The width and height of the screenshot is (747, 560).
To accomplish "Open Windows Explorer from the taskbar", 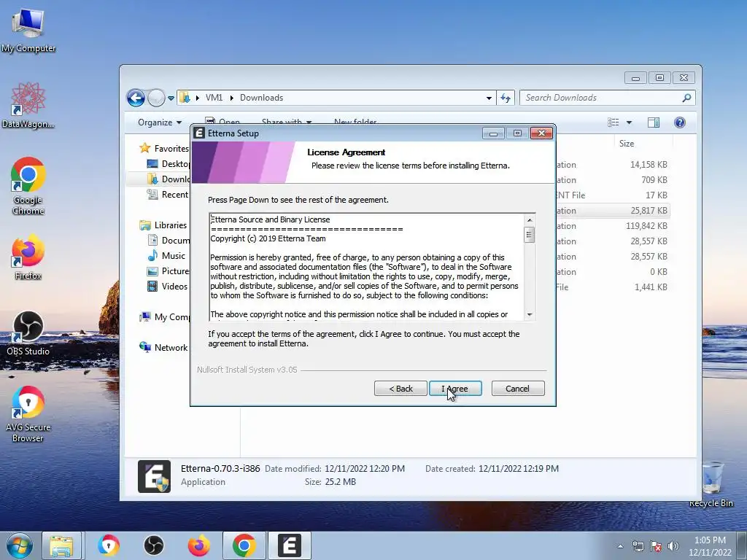I will click(x=62, y=545).
